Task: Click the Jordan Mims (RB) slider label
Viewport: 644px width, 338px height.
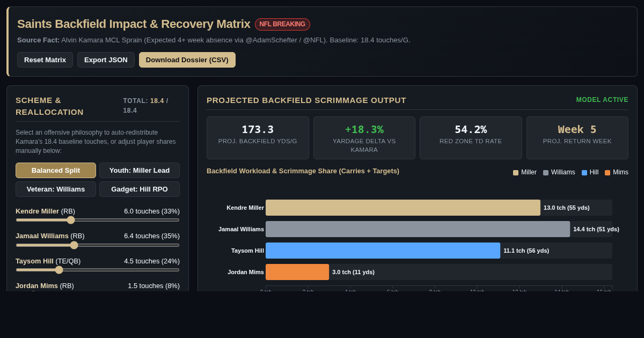Action: coord(45,286)
